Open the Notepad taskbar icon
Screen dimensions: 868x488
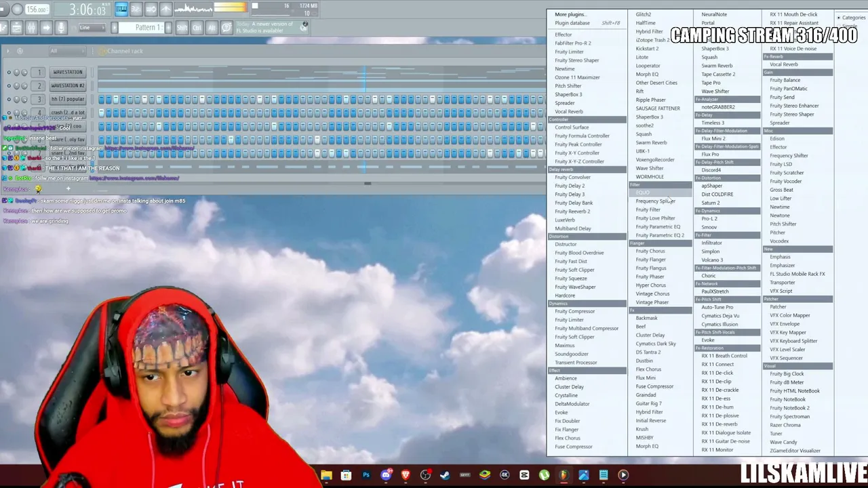(604, 475)
